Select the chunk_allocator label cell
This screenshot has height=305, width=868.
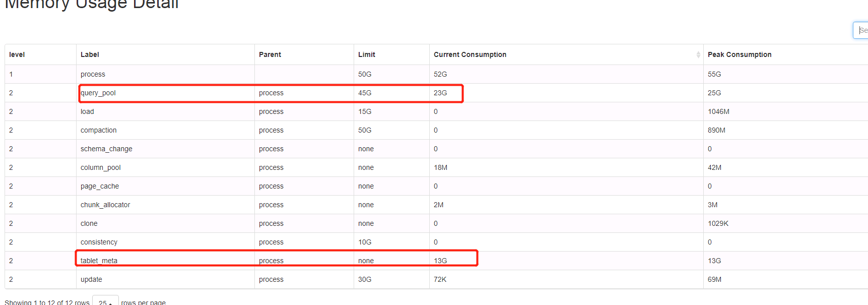pyautogui.click(x=105, y=205)
